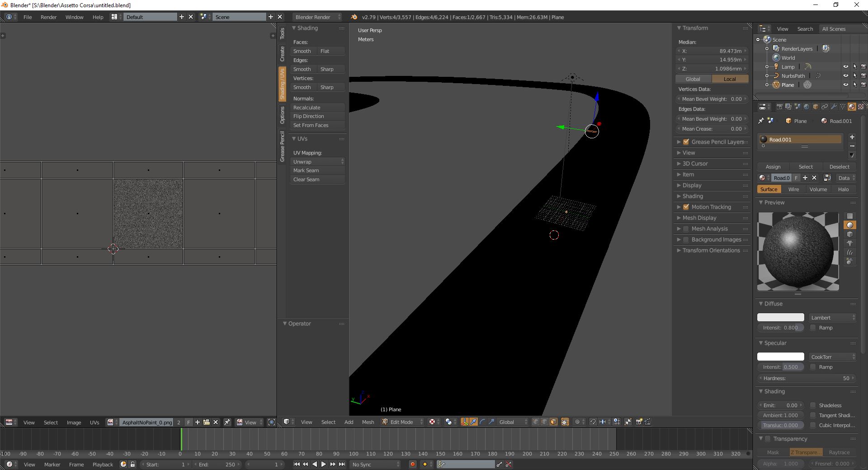Toggle limit selection to visible icon
This screenshot has width=868, height=470.
[x=565, y=422]
